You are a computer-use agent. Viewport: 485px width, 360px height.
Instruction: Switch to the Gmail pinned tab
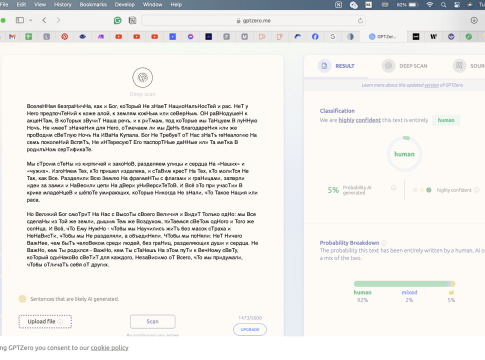(12, 37)
